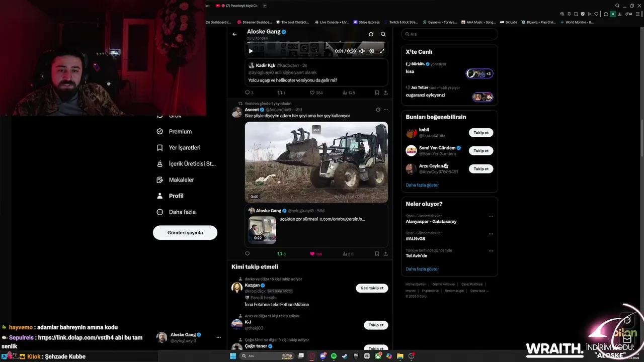Open profile search magnifier icon
644x362 pixels.
click(x=383, y=34)
